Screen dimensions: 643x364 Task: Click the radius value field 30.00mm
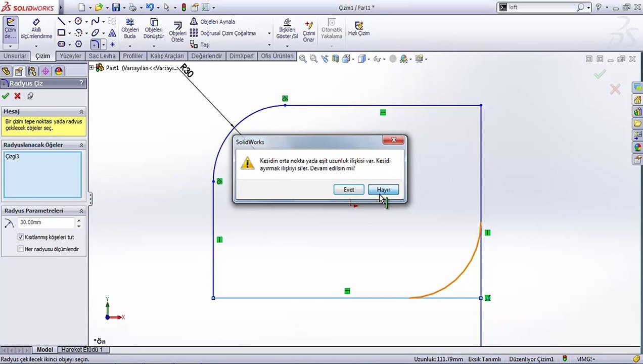click(x=45, y=222)
